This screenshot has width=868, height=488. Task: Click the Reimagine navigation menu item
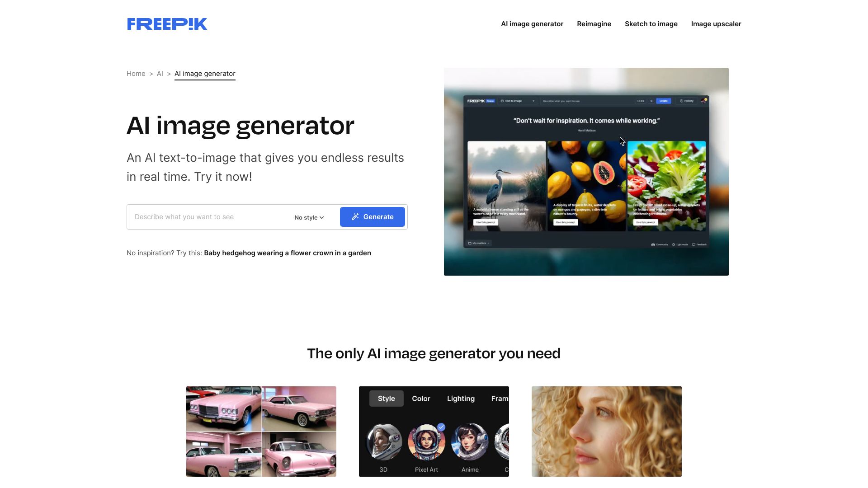click(594, 24)
